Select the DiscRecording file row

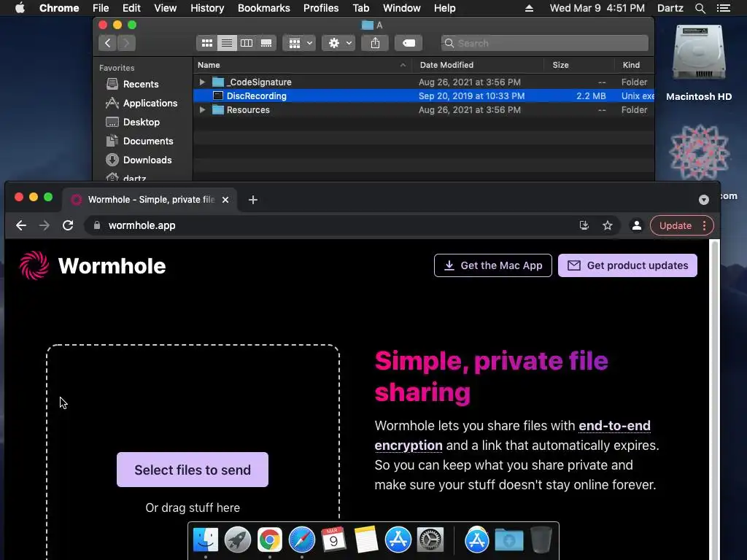coord(424,96)
